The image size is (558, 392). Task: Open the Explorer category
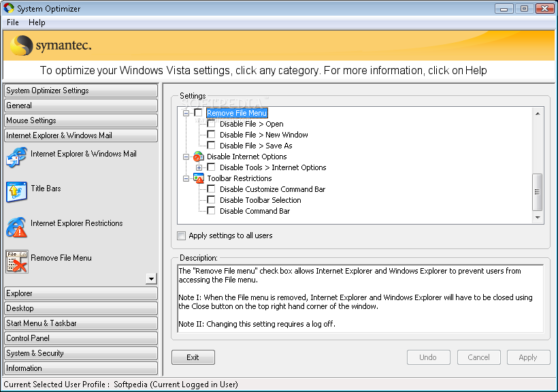(81, 293)
